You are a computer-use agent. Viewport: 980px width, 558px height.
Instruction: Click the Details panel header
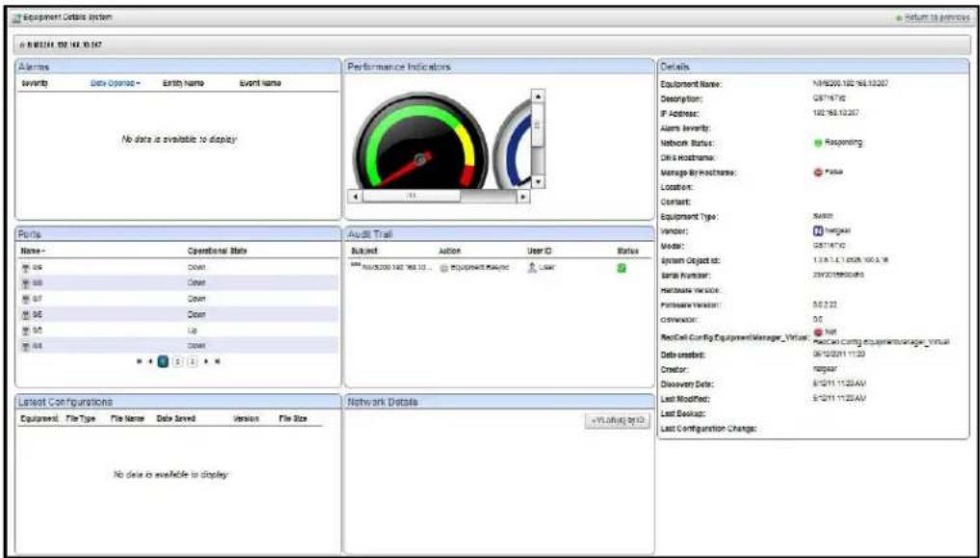pos(813,66)
